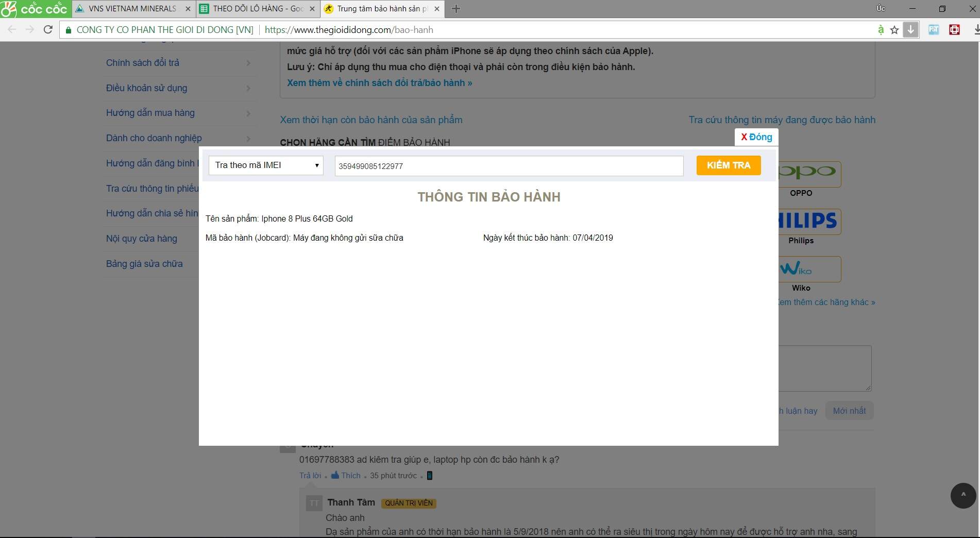Image resolution: width=980 pixels, height=538 pixels.
Task: Click the Thanh Tâm commenter name
Action: 351,502
